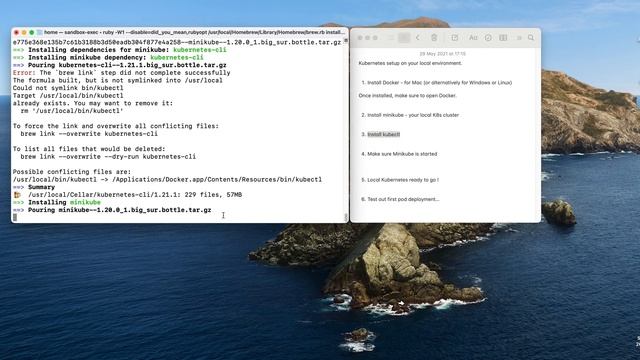Create a new note with compose icon

[454, 38]
